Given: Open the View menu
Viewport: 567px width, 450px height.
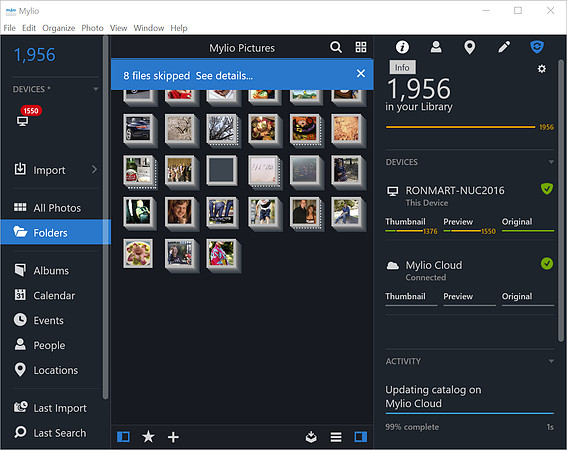Looking at the screenshot, I should pyautogui.click(x=118, y=28).
